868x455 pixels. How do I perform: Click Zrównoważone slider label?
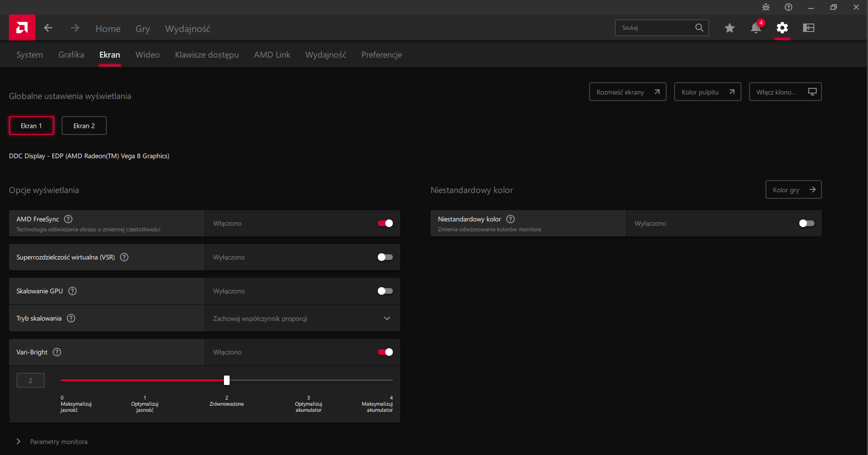pyautogui.click(x=227, y=404)
